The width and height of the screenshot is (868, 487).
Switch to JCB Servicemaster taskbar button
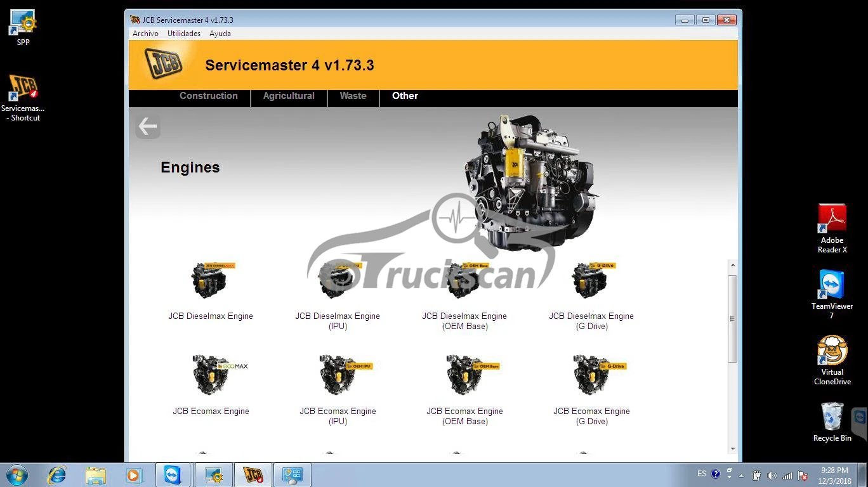tap(253, 475)
